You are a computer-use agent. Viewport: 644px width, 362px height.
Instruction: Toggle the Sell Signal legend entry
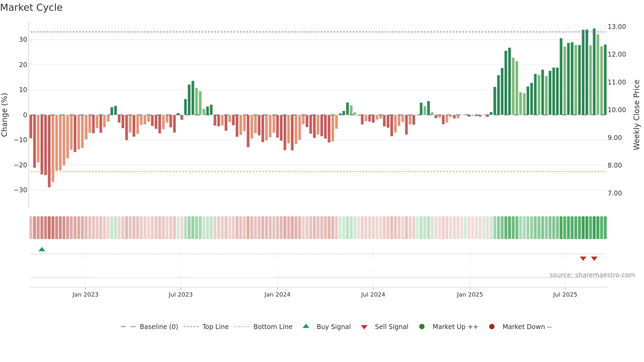click(385, 327)
